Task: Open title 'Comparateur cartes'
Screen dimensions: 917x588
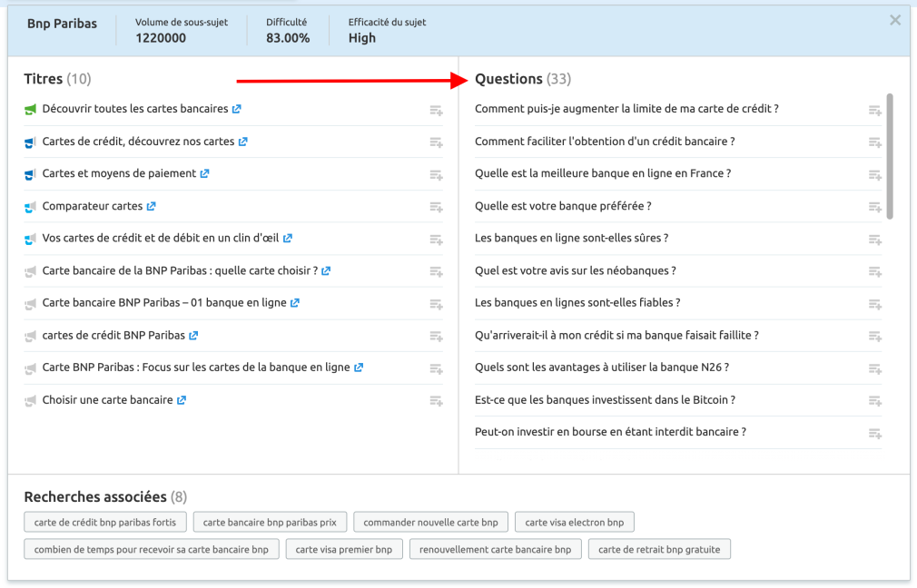Action: 93,206
